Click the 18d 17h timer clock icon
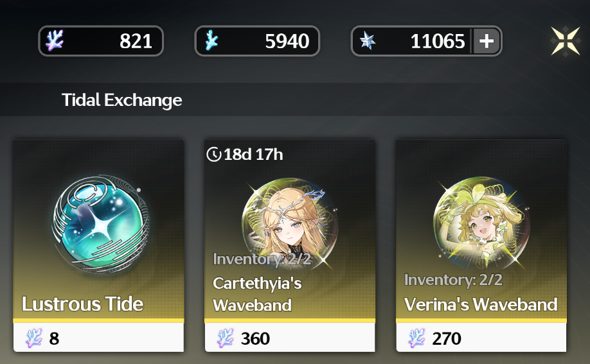The image size is (590, 364). pos(214,155)
